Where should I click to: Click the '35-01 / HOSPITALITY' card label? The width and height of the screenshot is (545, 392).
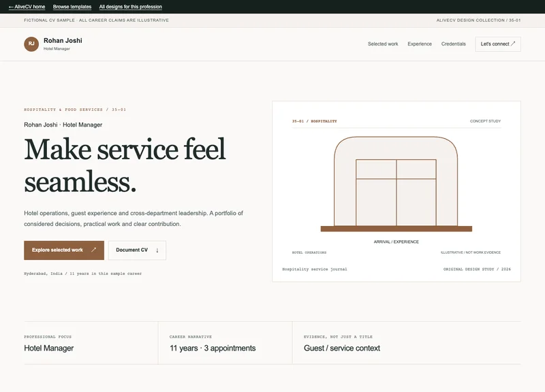(314, 121)
